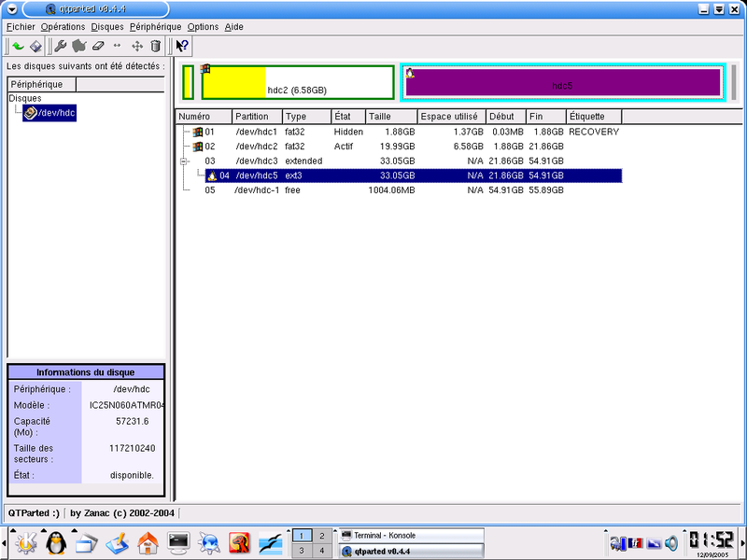Select the /dev/hdc3 extended partition row
The height and width of the screenshot is (560, 747).
[400, 161]
